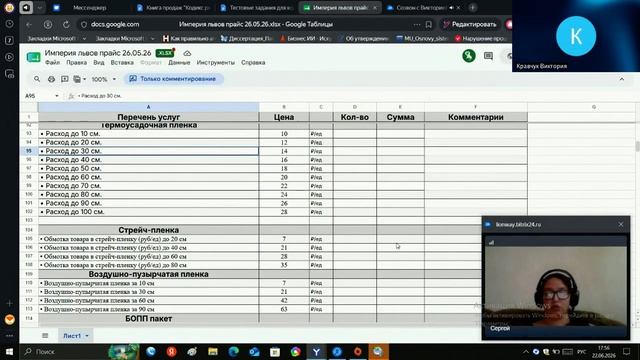This screenshot has height=360, width=640.
Task: Open 'MU_Osnovy' bookmark
Action: (x=422, y=38)
